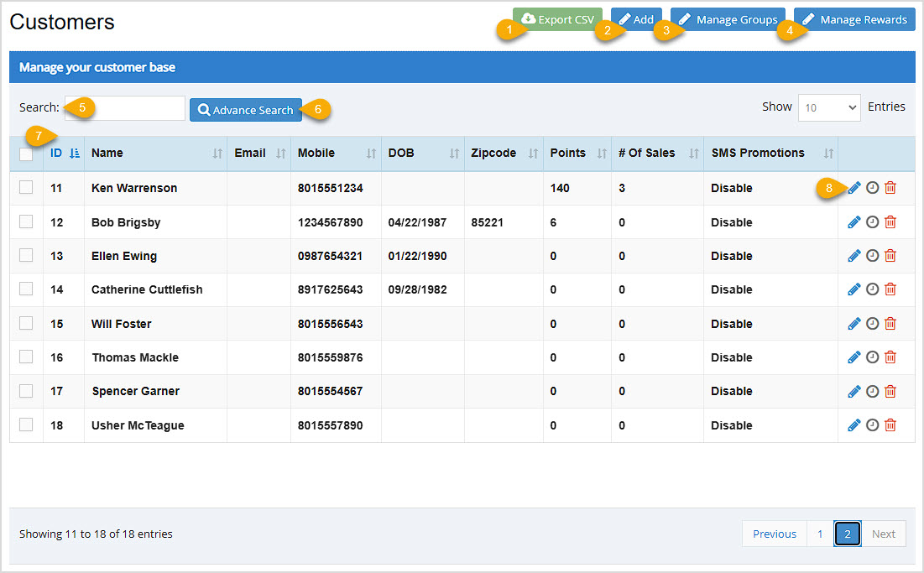Image resolution: width=924 pixels, height=573 pixels.
Task: Click the Next pagination control
Action: point(884,534)
